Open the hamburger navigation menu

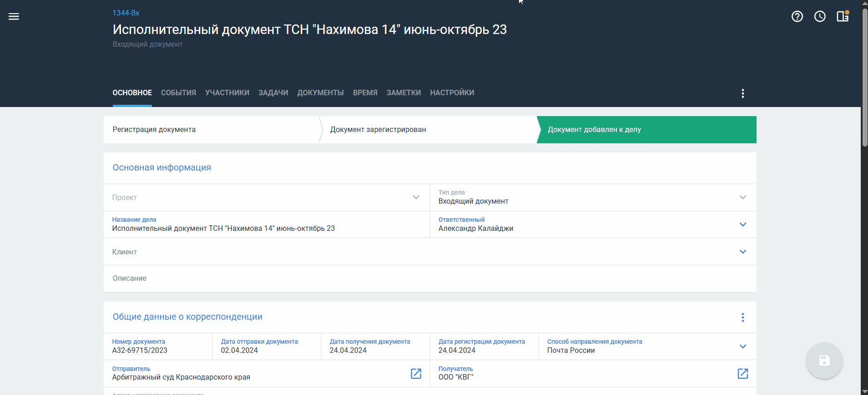[x=14, y=17]
